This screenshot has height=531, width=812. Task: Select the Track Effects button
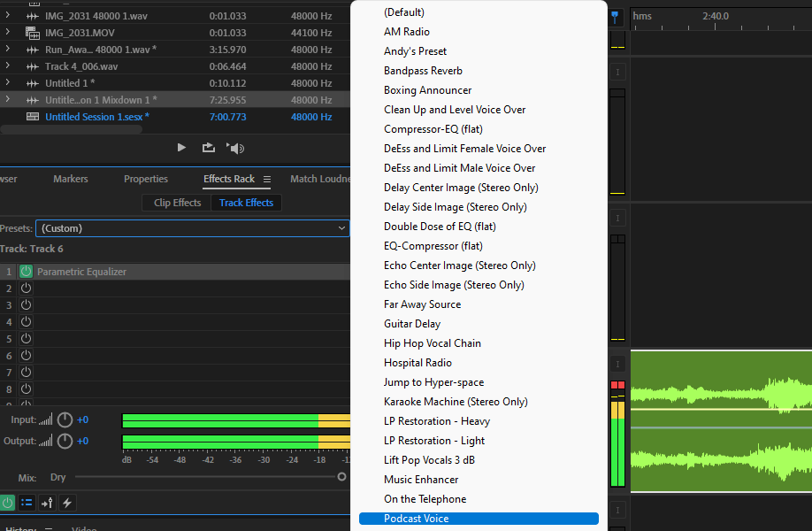click(246, 203)
